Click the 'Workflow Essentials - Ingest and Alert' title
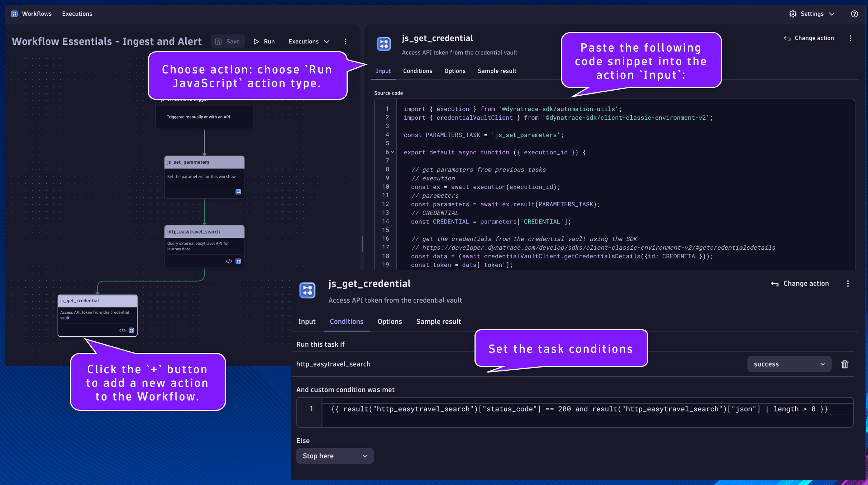The image size is (868, 485). point(107,42)
